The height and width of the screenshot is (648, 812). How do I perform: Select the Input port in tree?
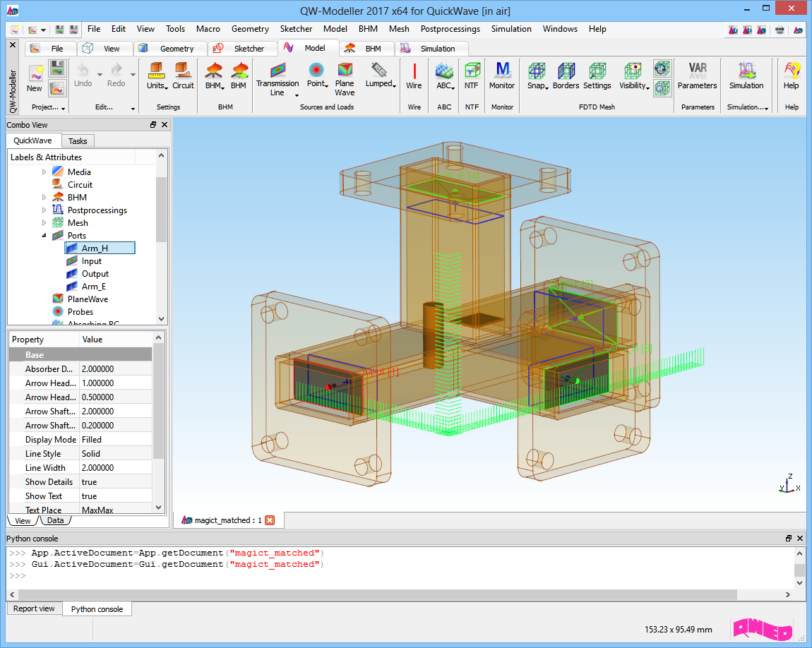pos(92,261)
